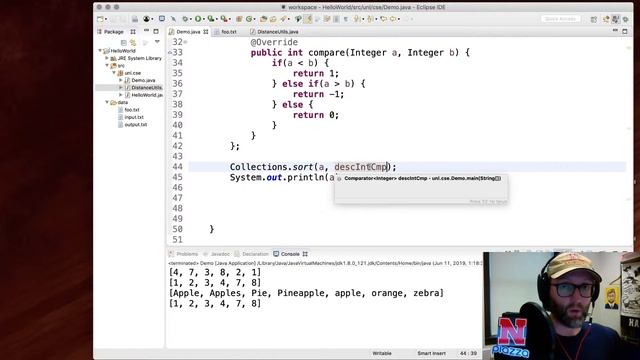Click 'Writable' in status bar
Image resolution: width=640 pixels, height=360 pixels.
382,353
